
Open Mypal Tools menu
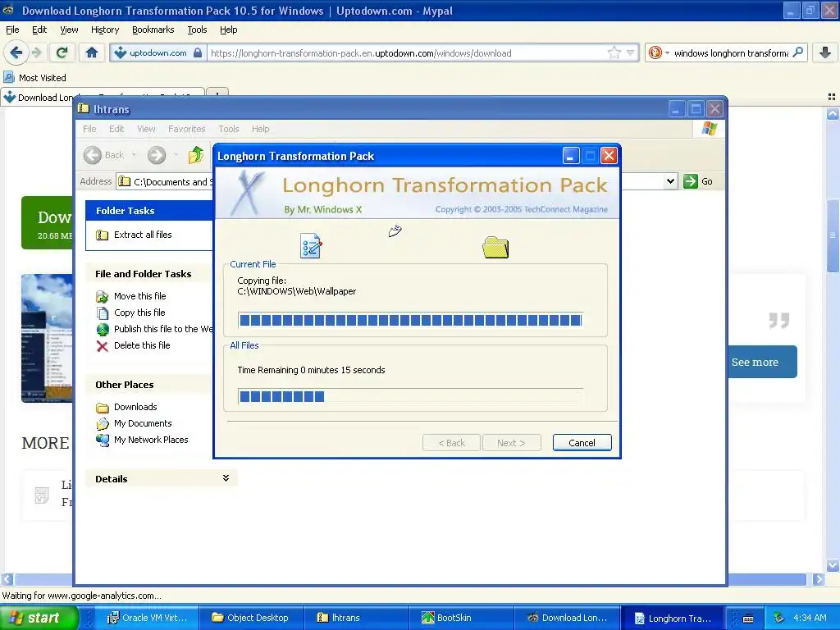click(x=197, y=30)
